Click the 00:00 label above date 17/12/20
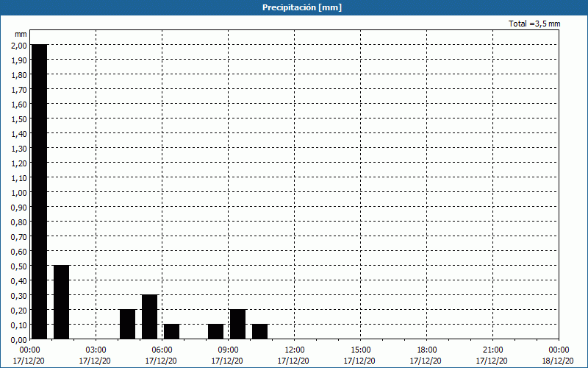The width and height of the screenshot is (588, 368). (29, 350)
